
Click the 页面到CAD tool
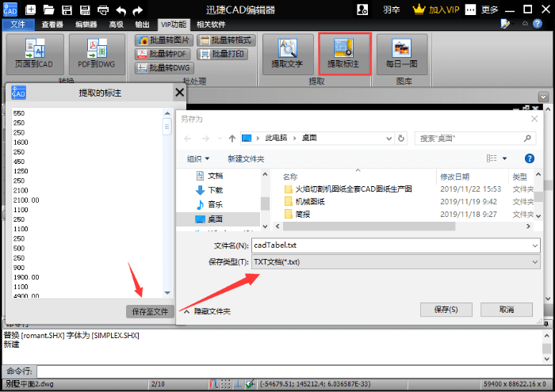tap(35, 54)
